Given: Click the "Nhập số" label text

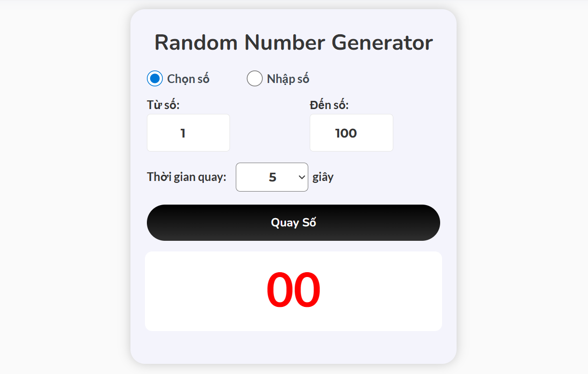Looking at the screenshot, I should (x=288, y=79).
